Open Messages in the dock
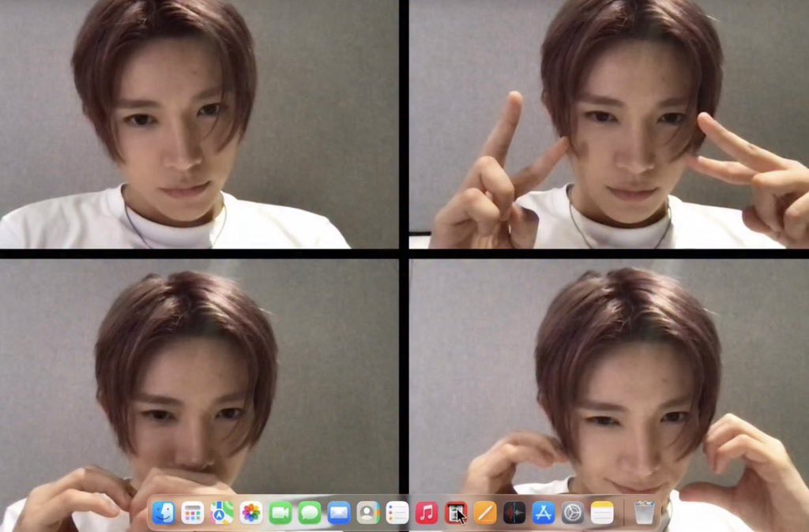 [310, 513]
